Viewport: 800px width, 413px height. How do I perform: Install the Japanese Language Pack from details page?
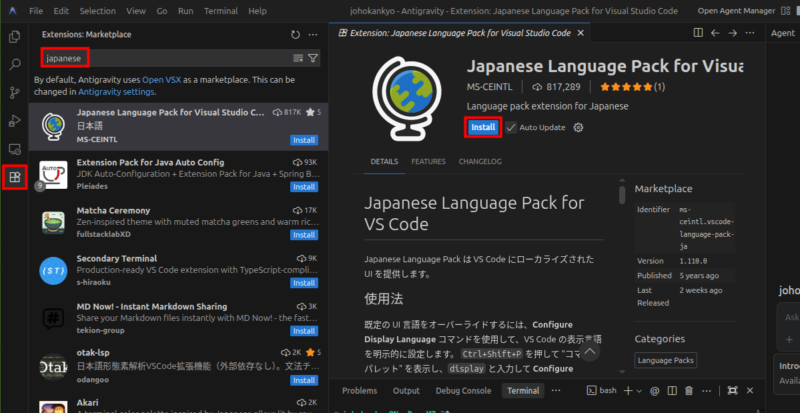pos(483,128)
